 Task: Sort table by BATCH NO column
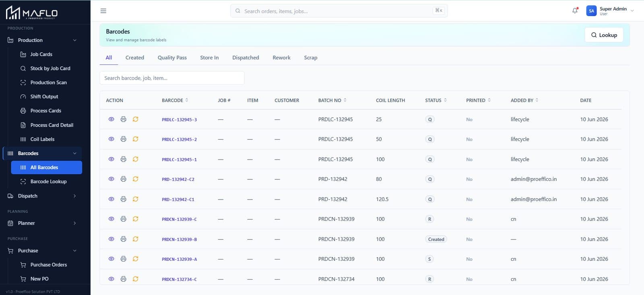(332, 100)
